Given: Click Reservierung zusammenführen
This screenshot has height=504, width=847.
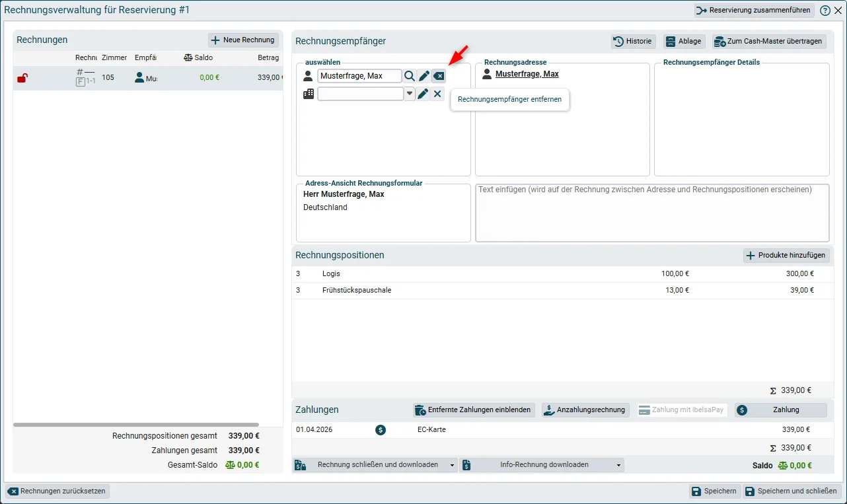Looking at the screenshot, I should tap(755, 11).
